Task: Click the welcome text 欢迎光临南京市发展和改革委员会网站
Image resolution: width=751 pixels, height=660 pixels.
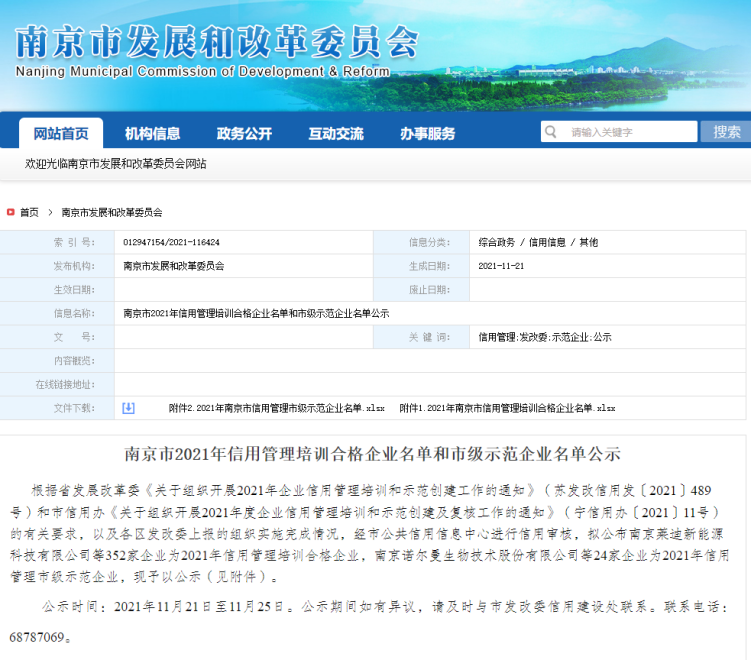Action: tap(115, 164)
